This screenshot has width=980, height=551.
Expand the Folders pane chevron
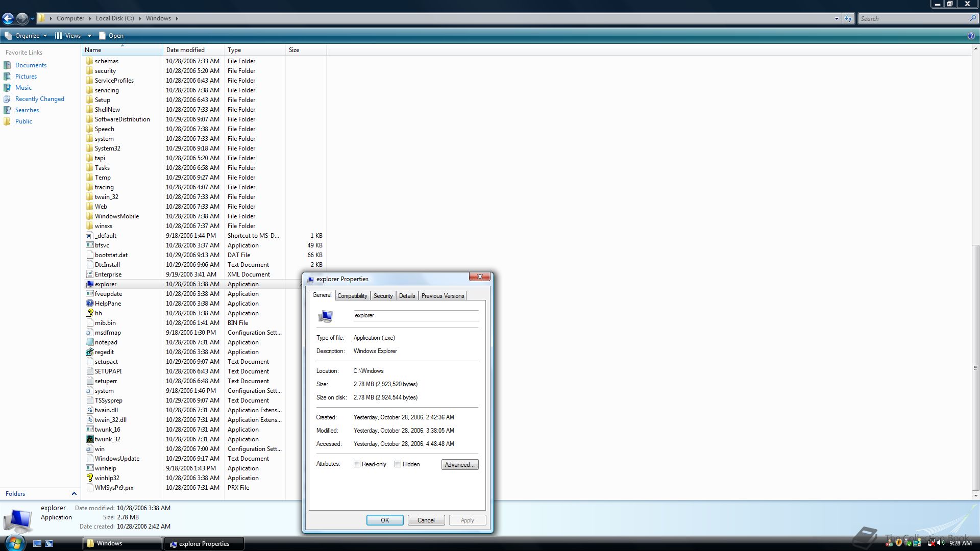pyautogui.click(x=74, y=494)
